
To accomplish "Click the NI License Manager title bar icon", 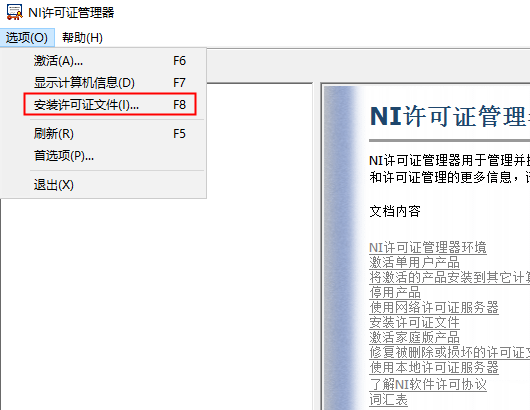I will click(15, 12).
